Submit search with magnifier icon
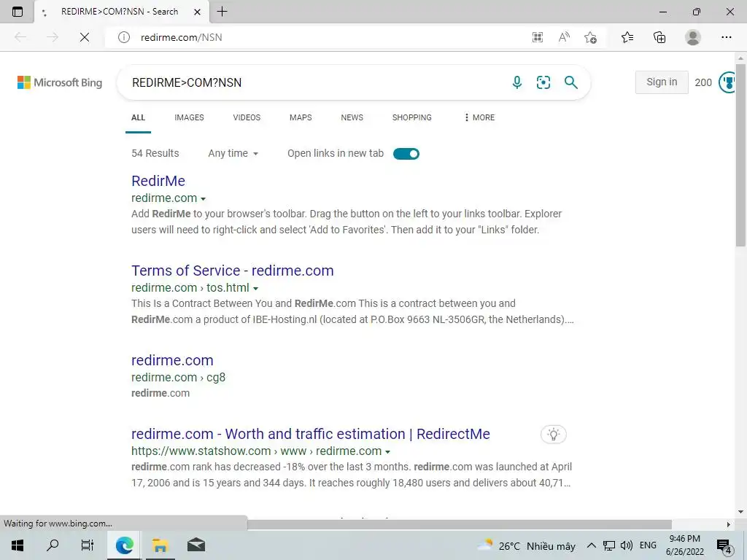 pos(570,82)
